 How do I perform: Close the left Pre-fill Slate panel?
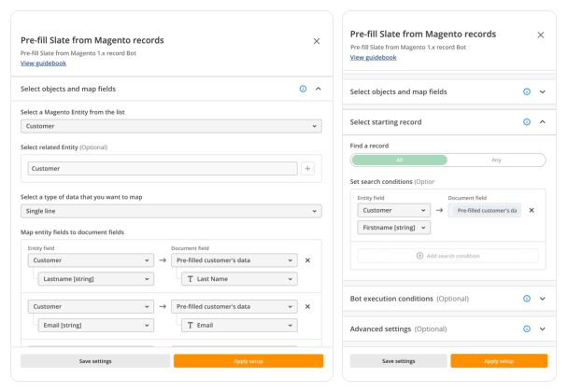coord(317,41)
